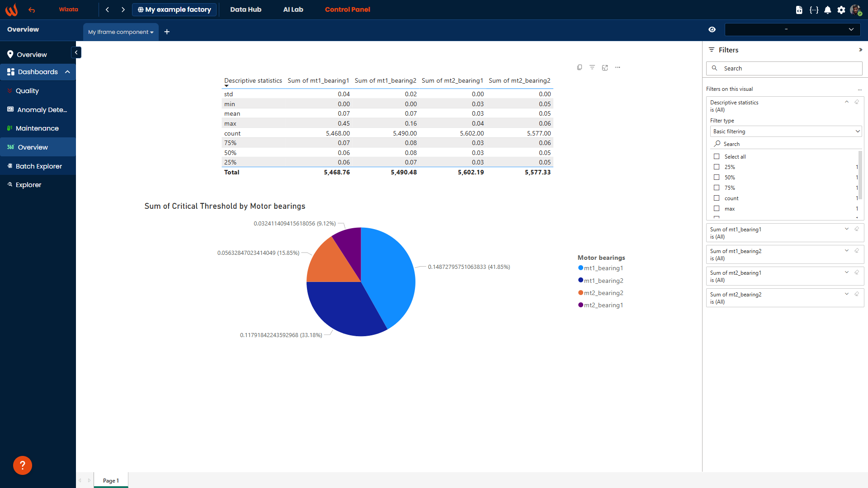Viewport: 868px width, 488px height.
Task: Click the copy visual icon above table
Action: (x=580, y=68)
